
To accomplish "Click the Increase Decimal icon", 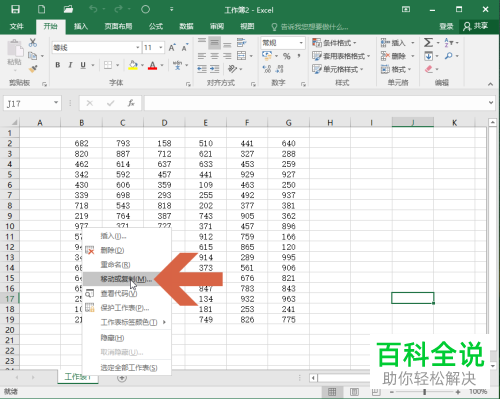I will (267, 69).
